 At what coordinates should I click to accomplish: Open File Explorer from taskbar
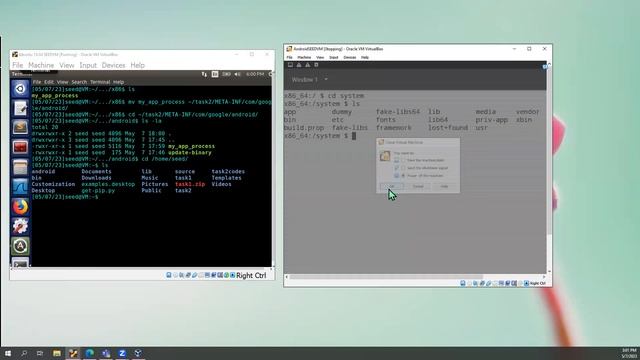coord(57,353)
